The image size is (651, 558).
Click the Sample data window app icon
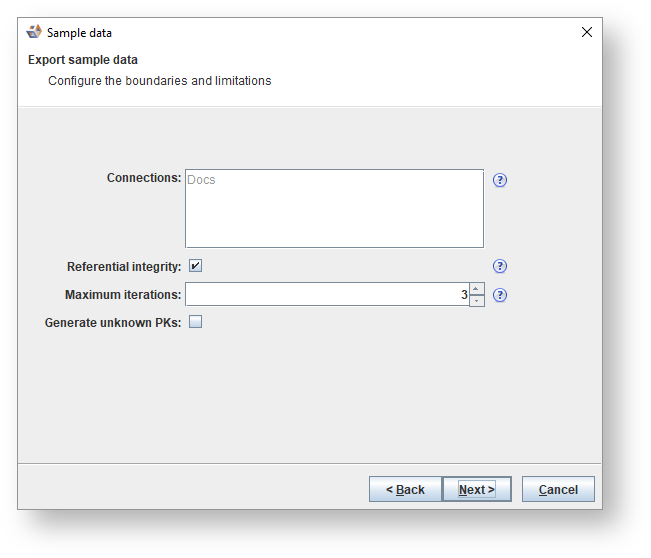click(x=34, y=32)
